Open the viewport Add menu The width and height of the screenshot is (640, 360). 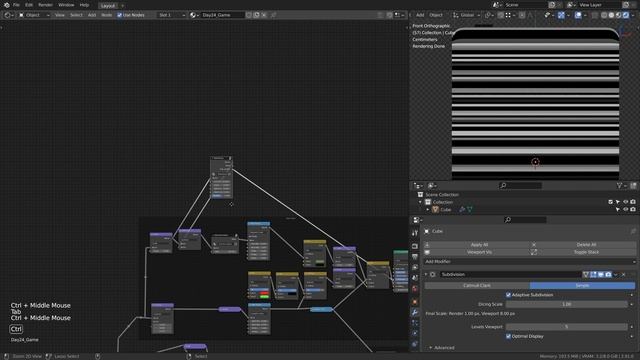(420, 15)
